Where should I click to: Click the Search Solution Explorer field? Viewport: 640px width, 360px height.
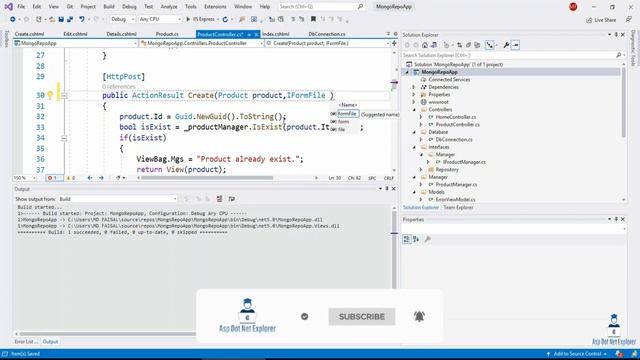click(512, 55)
